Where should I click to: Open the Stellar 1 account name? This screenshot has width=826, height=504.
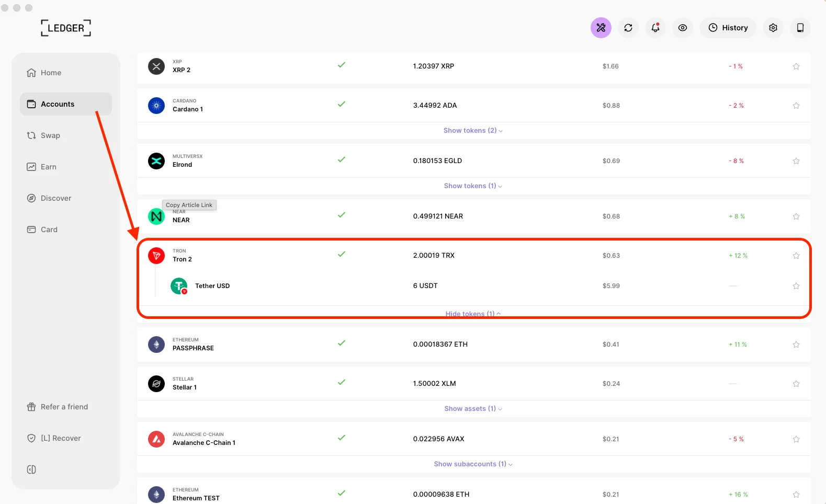185,387
